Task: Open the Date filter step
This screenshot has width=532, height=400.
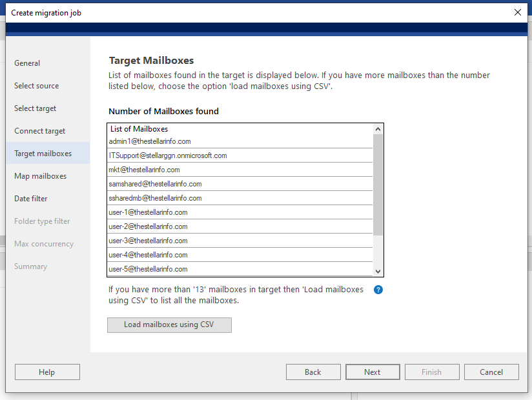Action: tap(31, 198)
